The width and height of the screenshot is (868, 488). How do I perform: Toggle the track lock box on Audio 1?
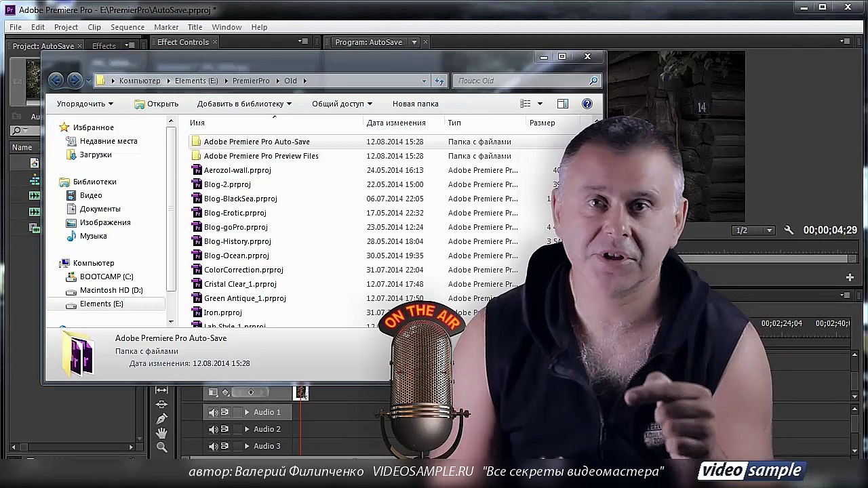coord(236,412)
